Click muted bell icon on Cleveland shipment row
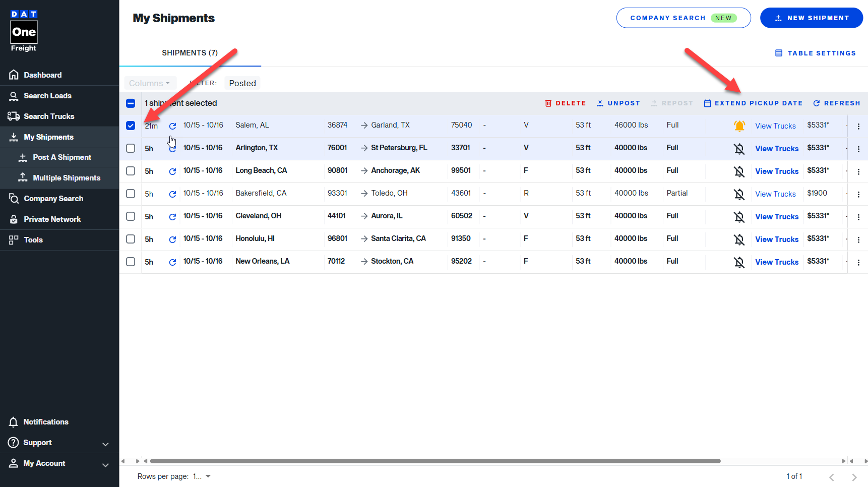 coord(739,217)
